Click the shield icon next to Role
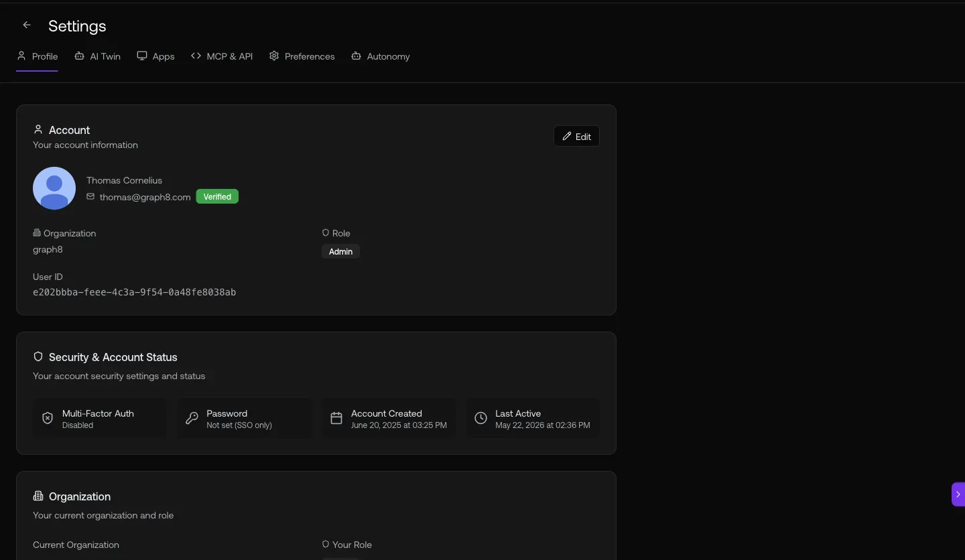This screenshot has width=965, height=560. [326, 232]
